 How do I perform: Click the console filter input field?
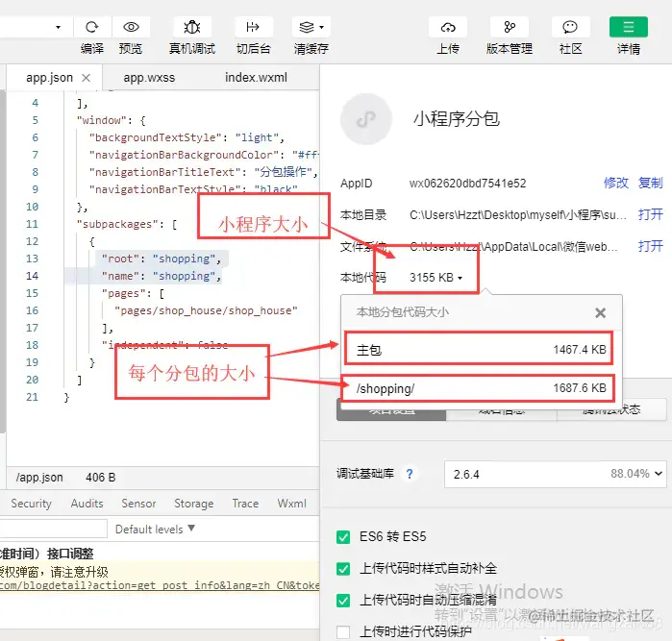tap(54, 529)
